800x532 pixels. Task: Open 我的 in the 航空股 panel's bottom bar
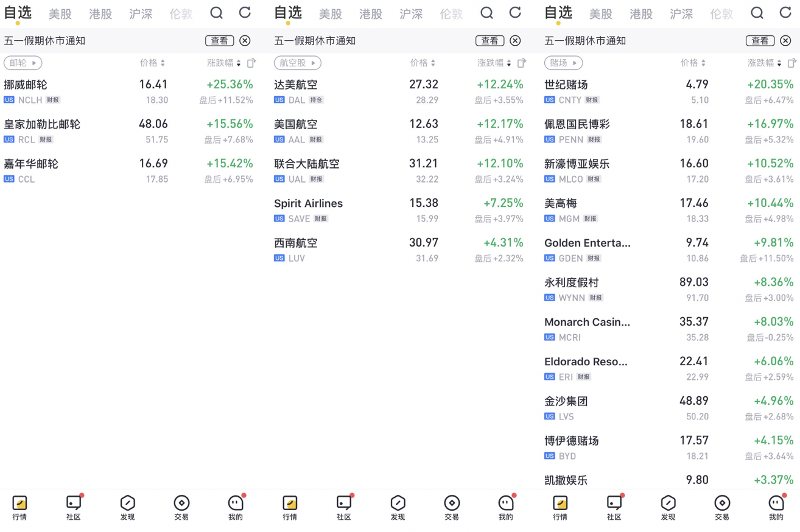tap(506, 508)
